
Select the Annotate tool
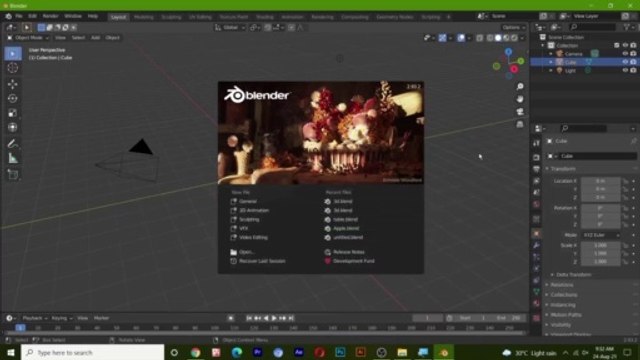coord(13,144)
